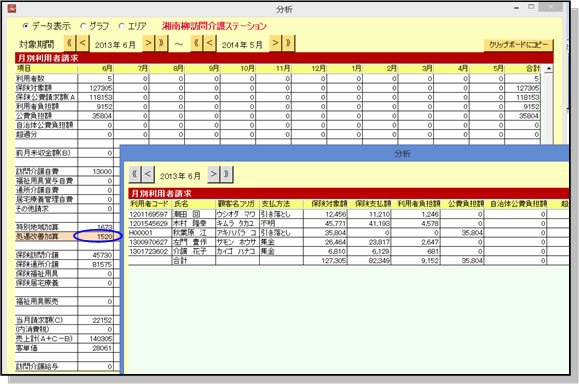The width and height of the screenshot is (579, 384).
Task: Click 保険対象額 value 127305 in 6月 column
Action: click(96, 88)
